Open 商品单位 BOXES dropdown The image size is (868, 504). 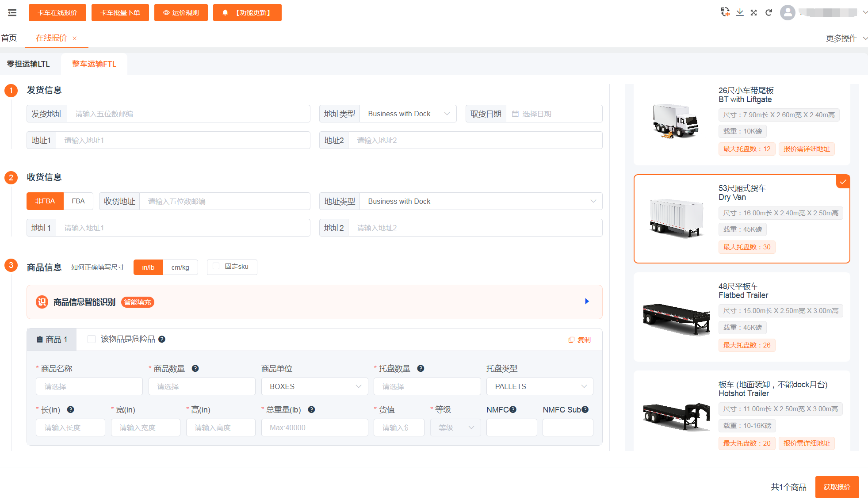click(315, 386)
